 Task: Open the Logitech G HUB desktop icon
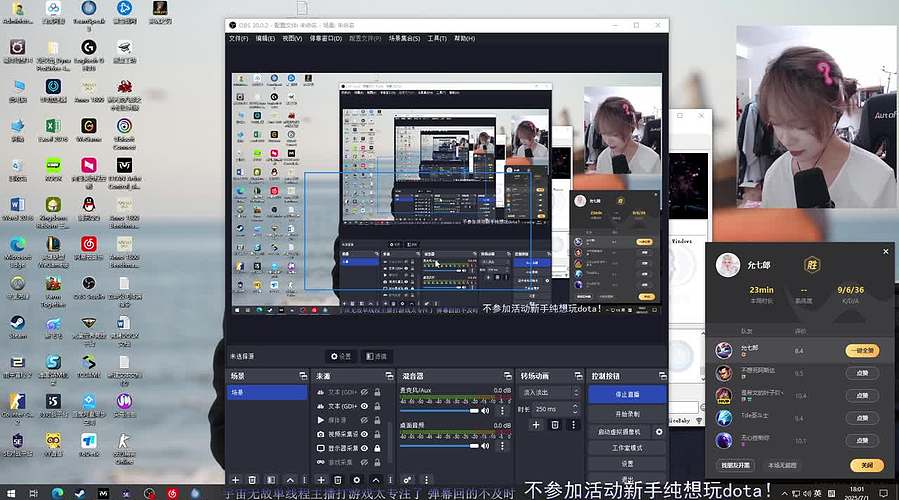click(x=88, y=53)
